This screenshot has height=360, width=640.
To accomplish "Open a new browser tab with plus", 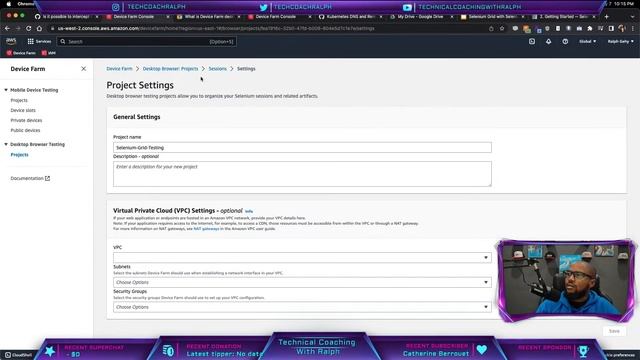I will [607, 17].
